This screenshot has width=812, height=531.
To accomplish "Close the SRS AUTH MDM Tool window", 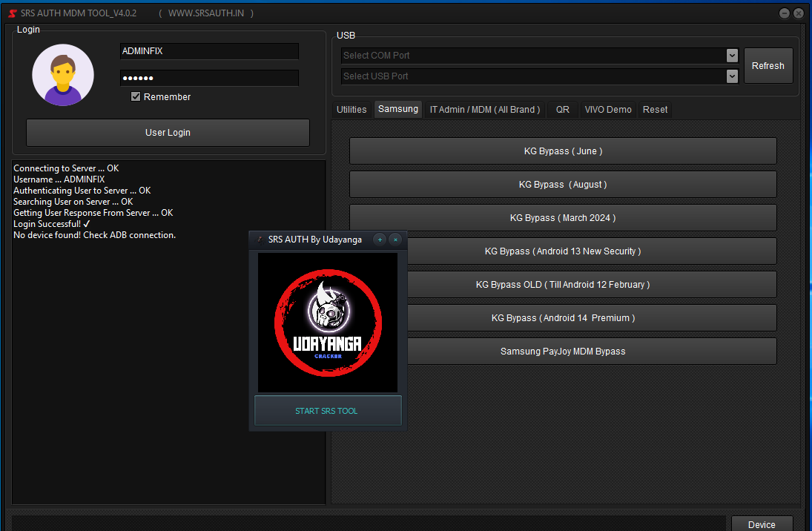I will (799, 13).
